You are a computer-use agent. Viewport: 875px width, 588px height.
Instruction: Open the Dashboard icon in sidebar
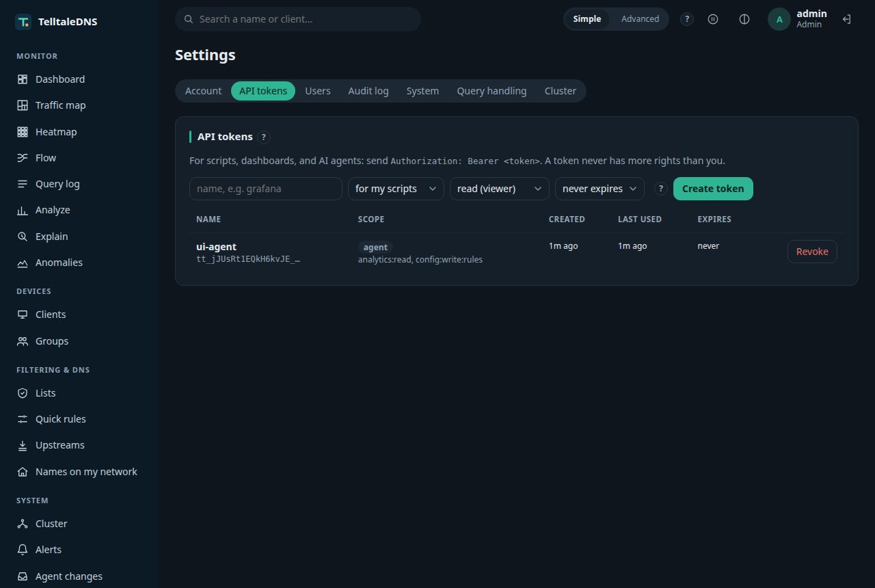tap(23, 79)
